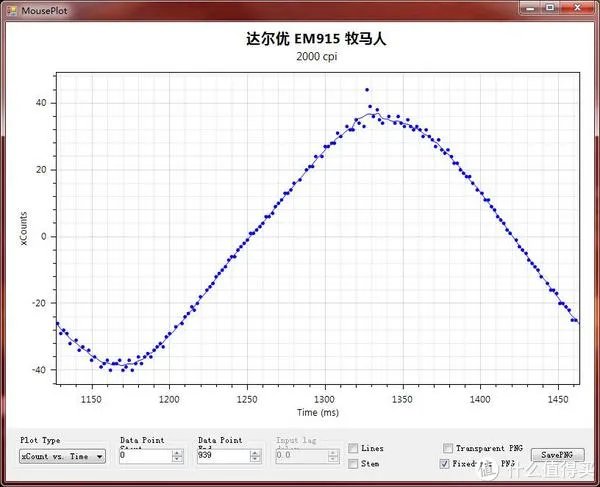
Task: Click the SavePNG button
Action: (558, 455)
